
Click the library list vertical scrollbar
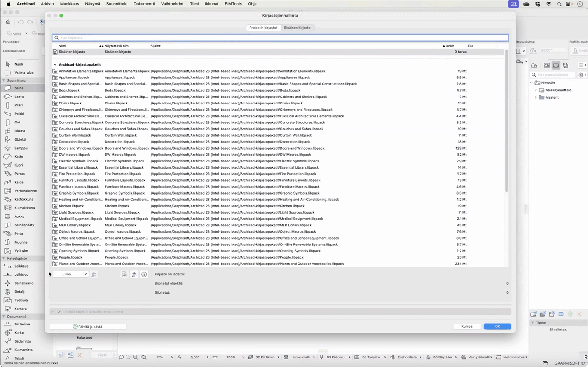(506, 120)
